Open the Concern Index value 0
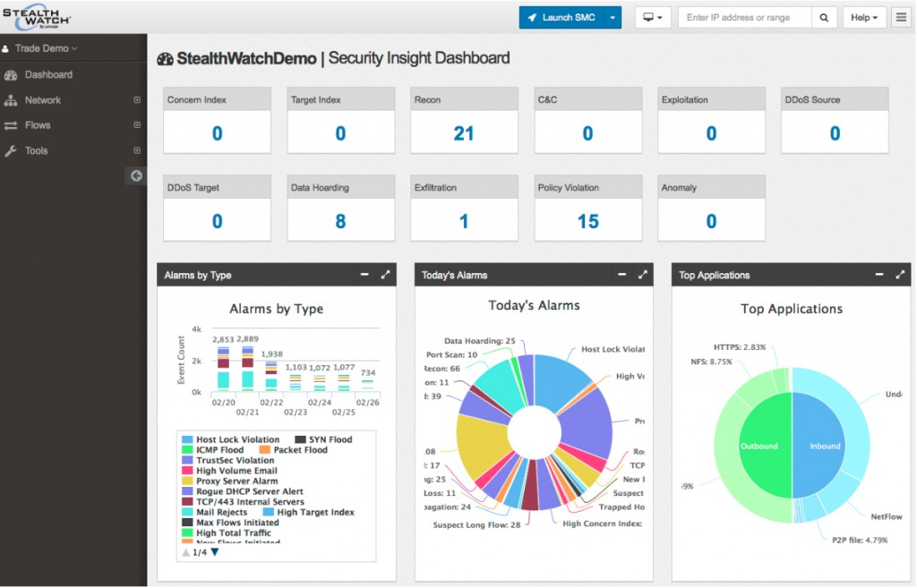This screenshot has height=588, width=917. point(217,133)
